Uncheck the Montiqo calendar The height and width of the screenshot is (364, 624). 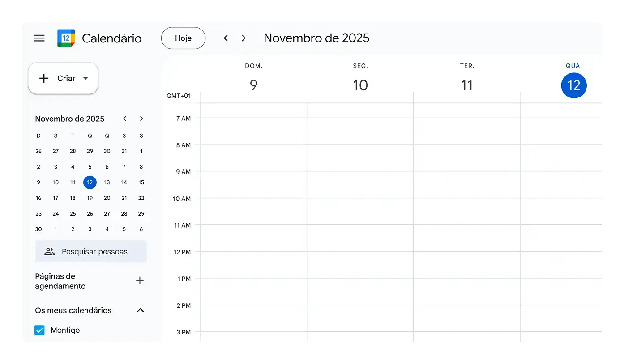point(39,330)
